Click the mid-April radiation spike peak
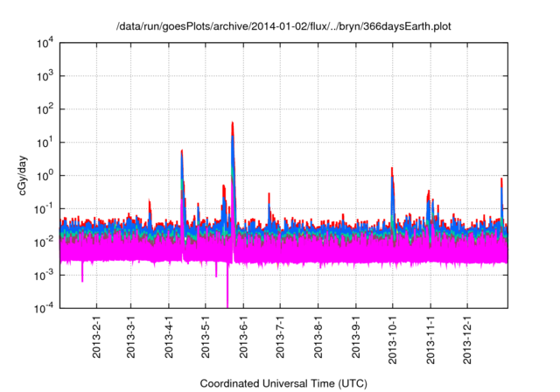This screenshot has height=392, width=560. click(x=182, y=152)
